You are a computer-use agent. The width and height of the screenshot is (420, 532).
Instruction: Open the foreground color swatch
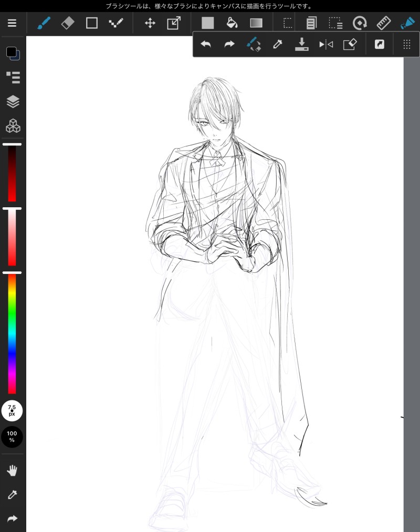(x=11, y=51)
